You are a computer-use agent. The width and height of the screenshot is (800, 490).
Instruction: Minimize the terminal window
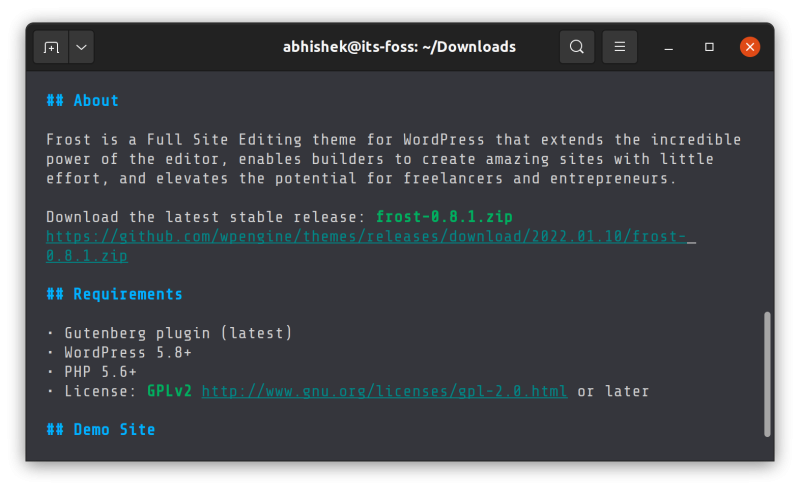668,47
